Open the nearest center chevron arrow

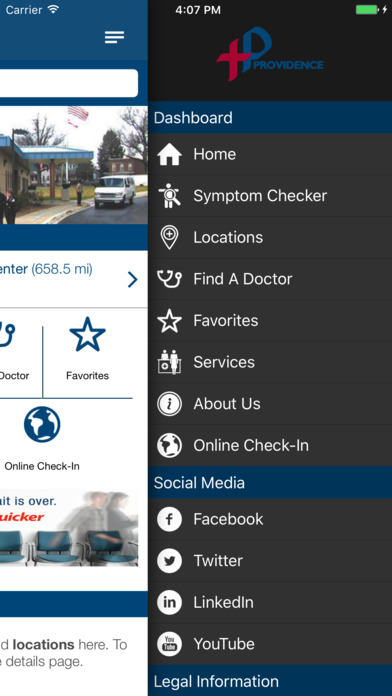coord(132,280)
